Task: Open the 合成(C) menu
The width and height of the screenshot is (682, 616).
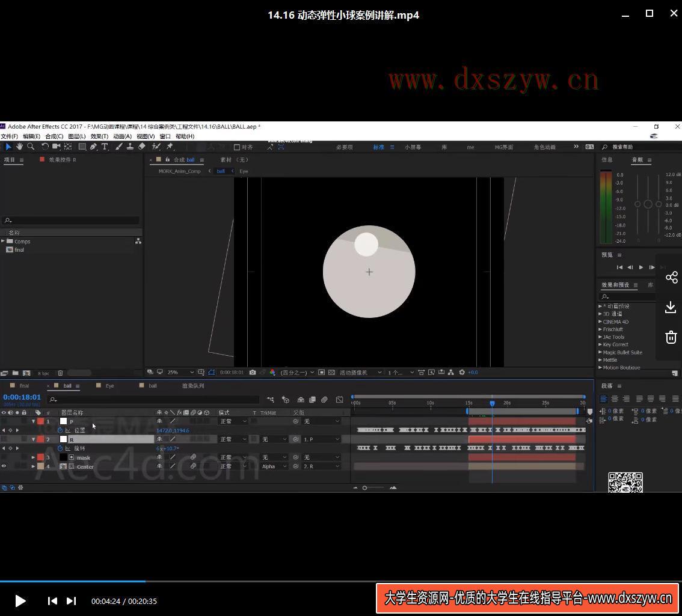Action: 54,136
